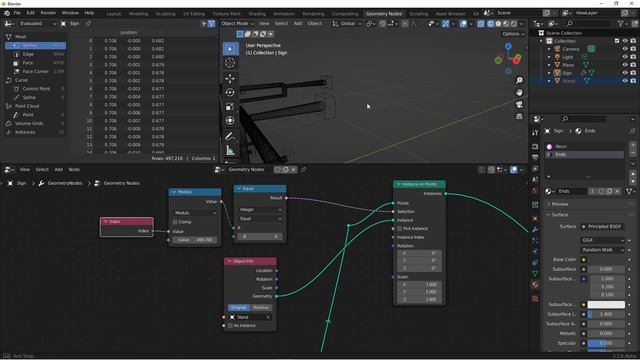Select the Neon material slot
The image size is (640, 360).
pos(584,147)
